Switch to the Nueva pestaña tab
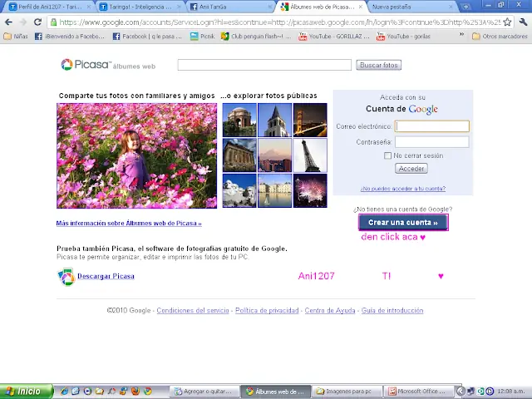This screenshot has width=532, height=399. click(409, 7)
